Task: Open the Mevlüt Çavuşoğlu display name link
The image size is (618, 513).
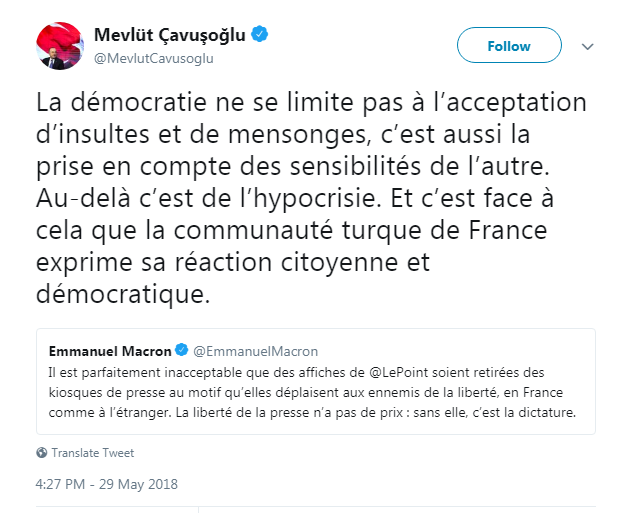Action: coord(170,35)
